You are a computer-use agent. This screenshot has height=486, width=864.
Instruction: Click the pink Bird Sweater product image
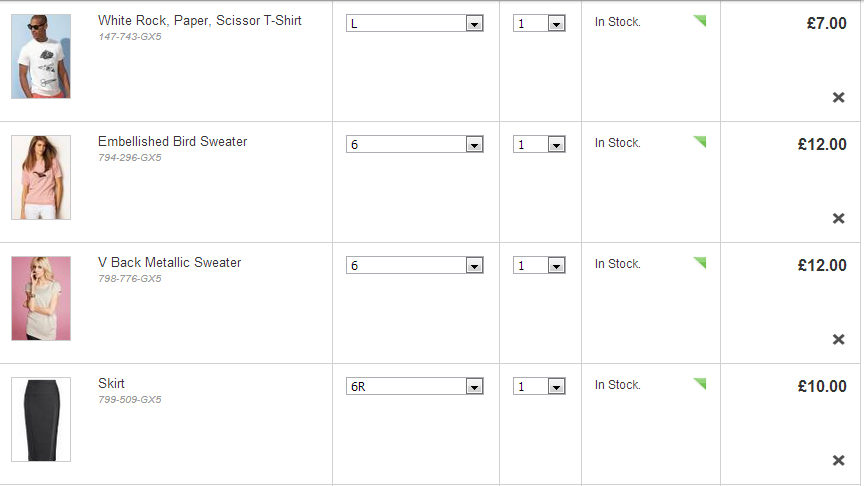(41, 177)
